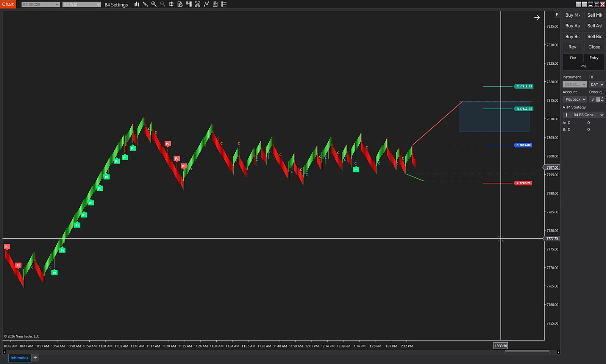Screen dimensions: 606x364
Task: Switch to the Ichimoku tab
Action: tap(19, 358)
